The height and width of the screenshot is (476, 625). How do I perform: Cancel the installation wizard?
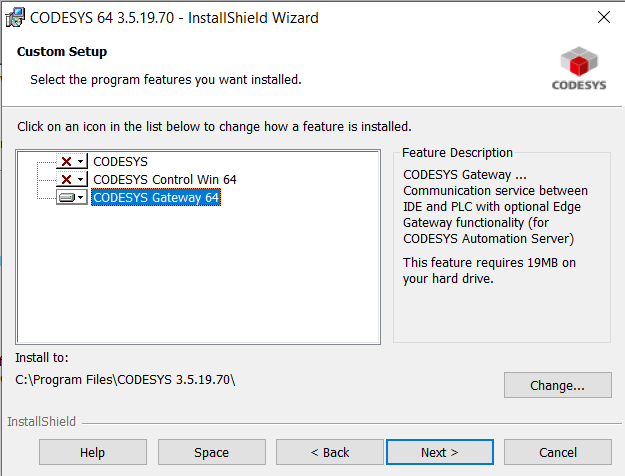pos(557,452)
